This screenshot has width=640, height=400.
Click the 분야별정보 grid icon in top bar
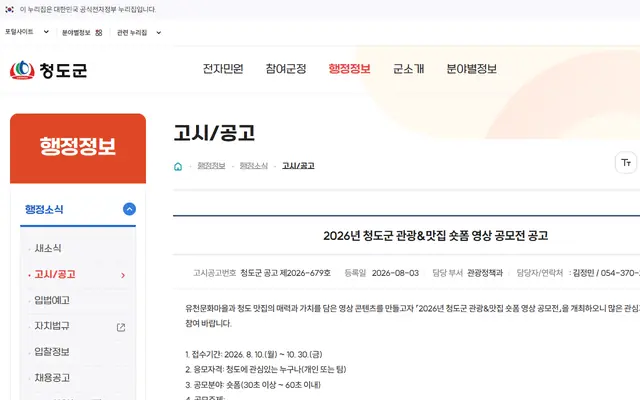coord(99,33)
